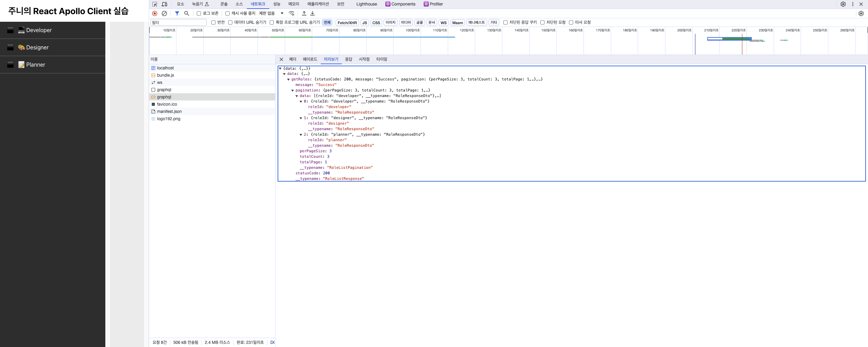Image resolution: width=868 pixels, height=347 pixels.
Task: Switch to the 요소 Elements tab
Action: 181,4
